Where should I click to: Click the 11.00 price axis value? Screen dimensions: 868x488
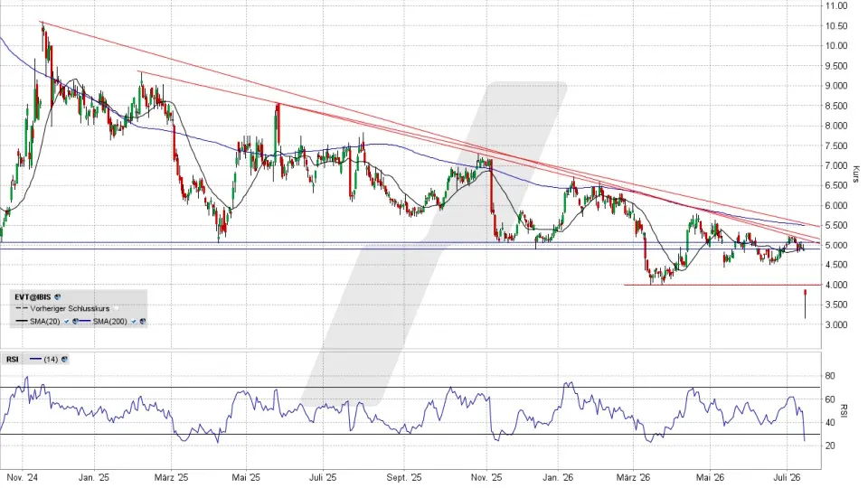pyautogui.click(x=836, y=5)
